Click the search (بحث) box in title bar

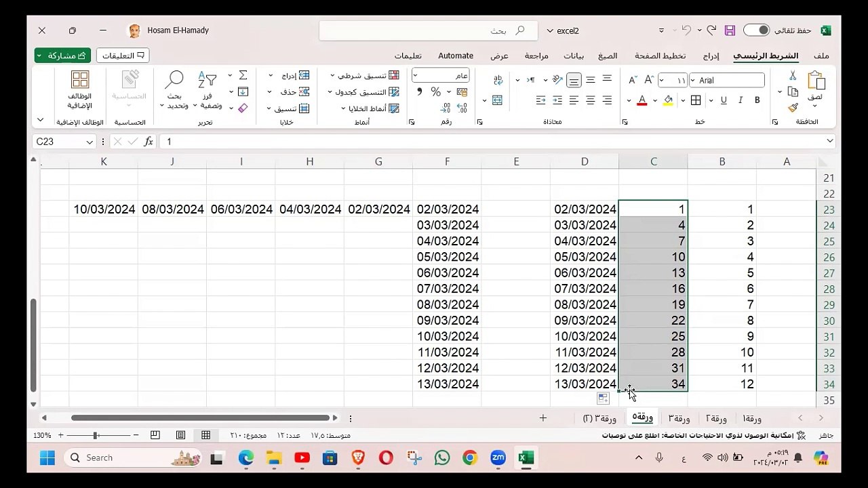coord(428,30)
